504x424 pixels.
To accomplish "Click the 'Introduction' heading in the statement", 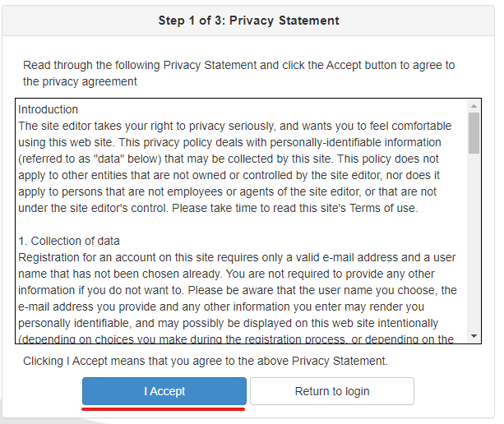I will (x=49, y=109).
